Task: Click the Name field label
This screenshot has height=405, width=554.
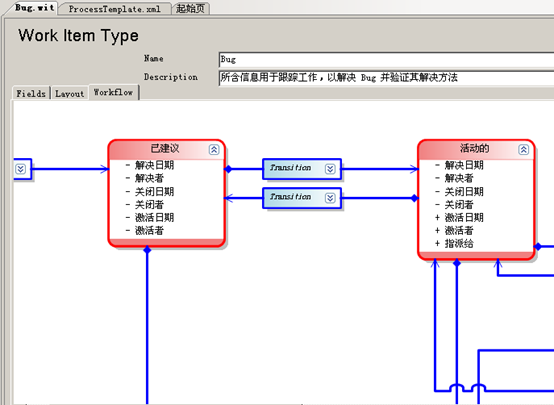Action: 154,59
